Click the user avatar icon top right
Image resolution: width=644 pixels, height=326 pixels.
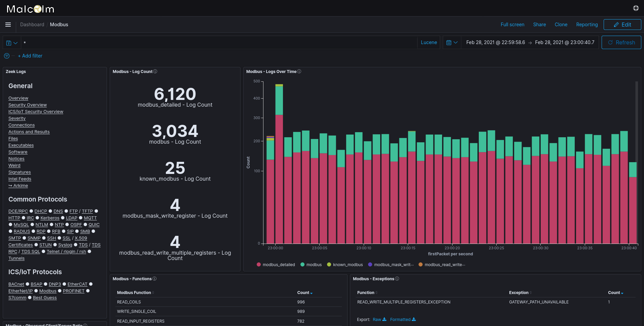(x=635, y=8)
